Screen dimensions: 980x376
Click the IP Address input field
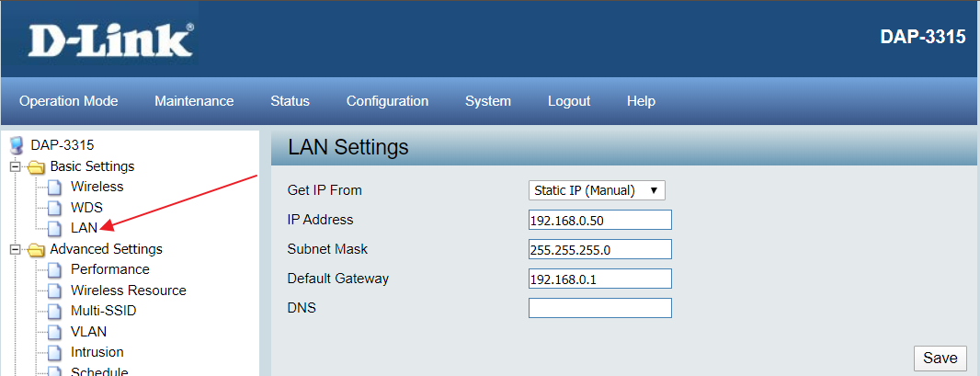[599, 220]
